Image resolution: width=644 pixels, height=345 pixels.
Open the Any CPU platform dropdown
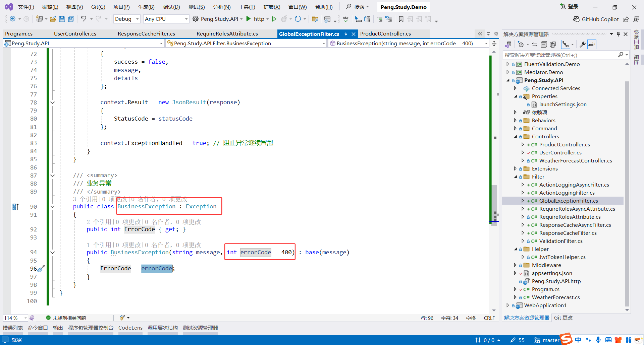[x=166, y=19]
